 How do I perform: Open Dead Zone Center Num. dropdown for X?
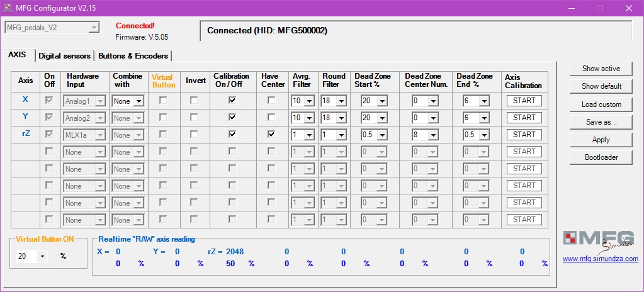point(426,101)
